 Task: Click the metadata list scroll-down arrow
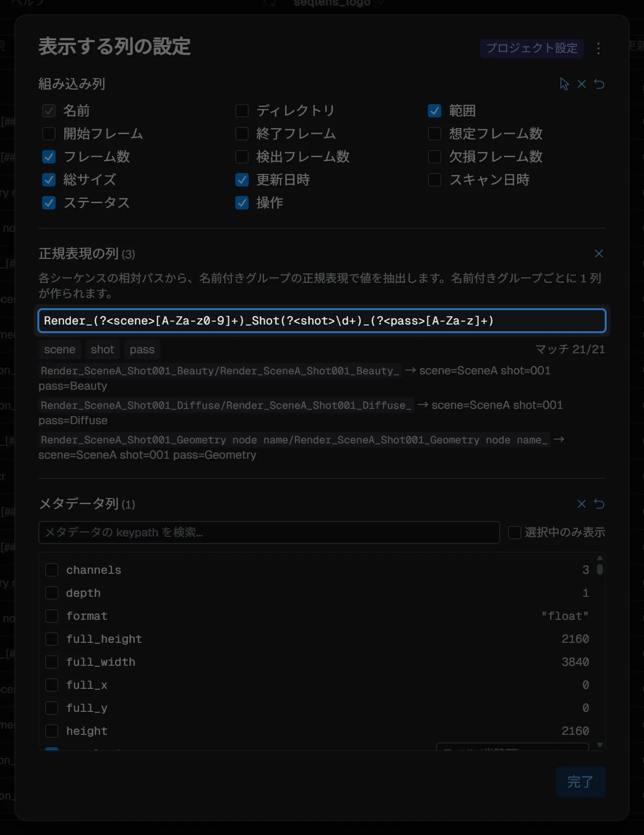click(x=600, y=745)
